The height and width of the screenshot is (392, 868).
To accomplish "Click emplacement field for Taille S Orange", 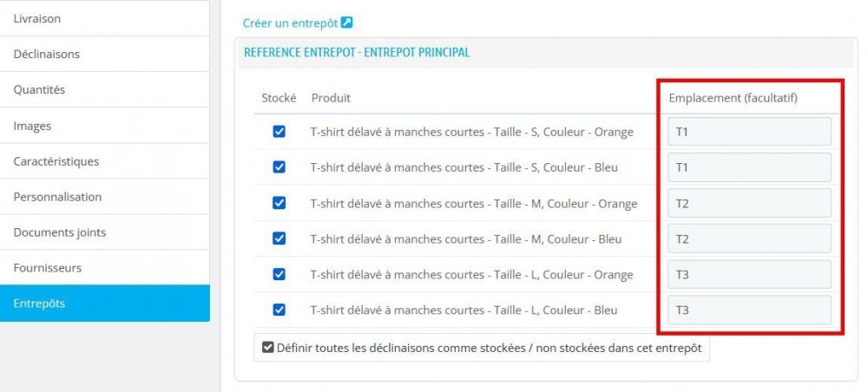I will click(749, 132).
